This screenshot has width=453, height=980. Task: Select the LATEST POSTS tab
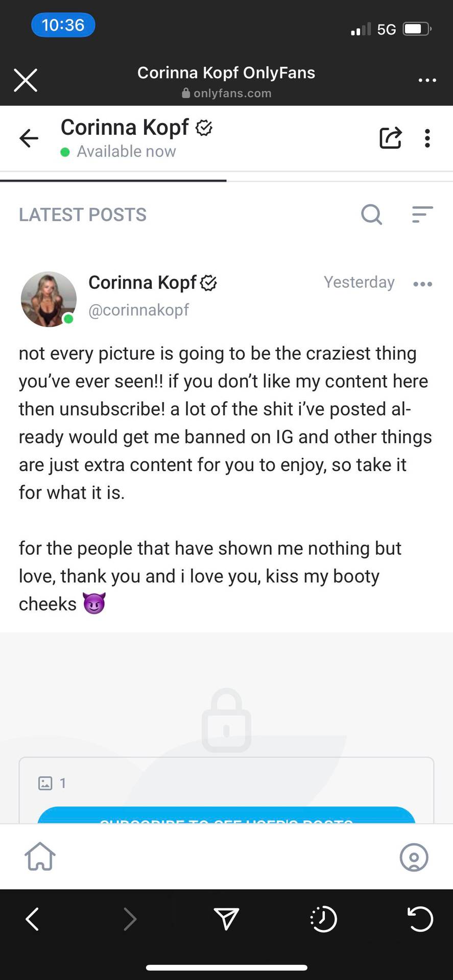click(x=82, y=215)
